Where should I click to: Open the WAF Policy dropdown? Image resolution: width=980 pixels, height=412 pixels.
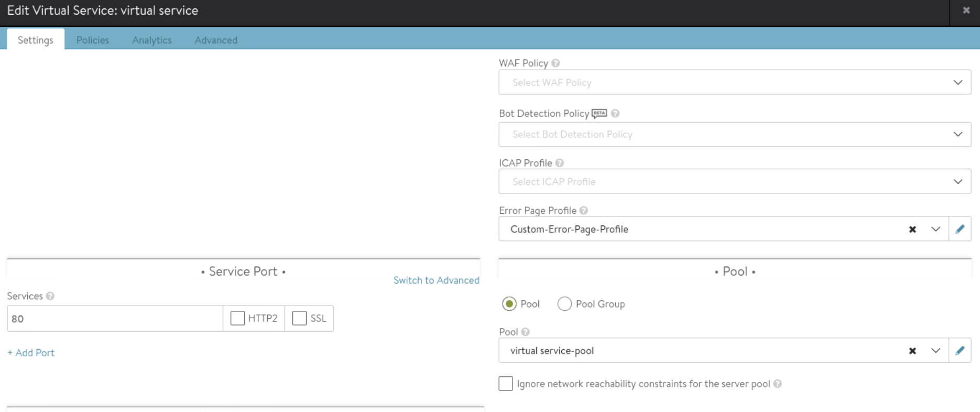pyautogui.click(x=734, y=82)
